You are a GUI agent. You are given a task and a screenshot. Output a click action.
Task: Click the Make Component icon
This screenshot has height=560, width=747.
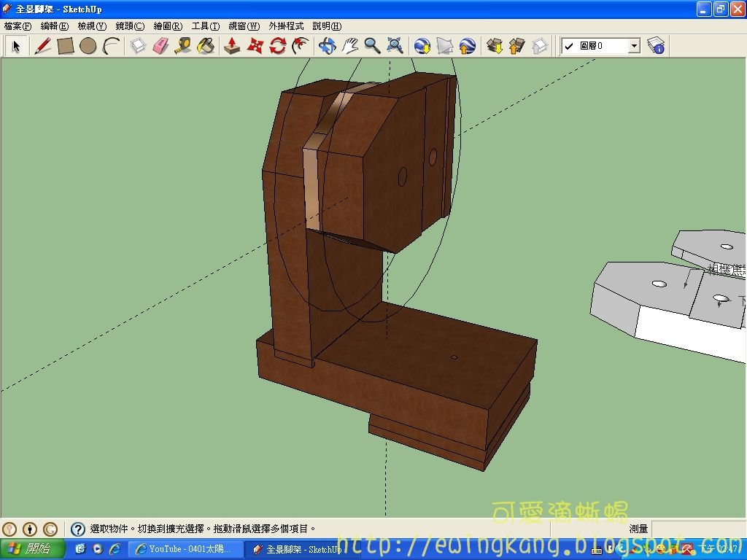click(138, 46)
